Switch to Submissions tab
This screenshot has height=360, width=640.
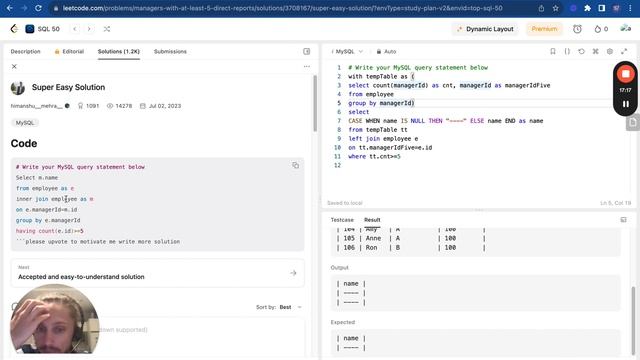click(x=170, y=51)
